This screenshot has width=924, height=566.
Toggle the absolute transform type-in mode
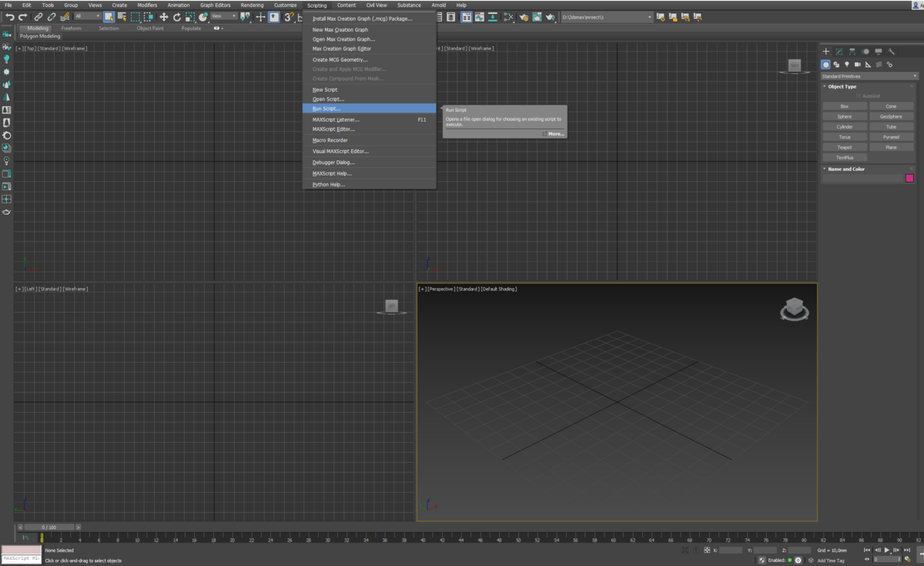tap(707, 551)
